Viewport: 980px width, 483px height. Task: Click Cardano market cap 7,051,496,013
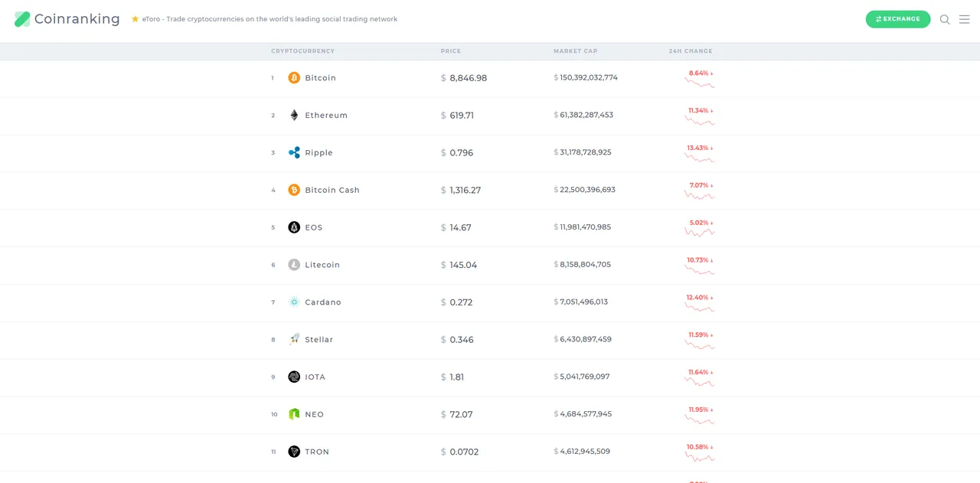click(x=584, y=302)
